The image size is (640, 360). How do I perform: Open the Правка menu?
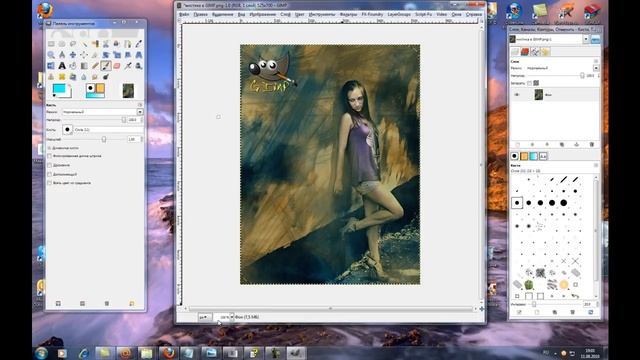click(200, 14)
